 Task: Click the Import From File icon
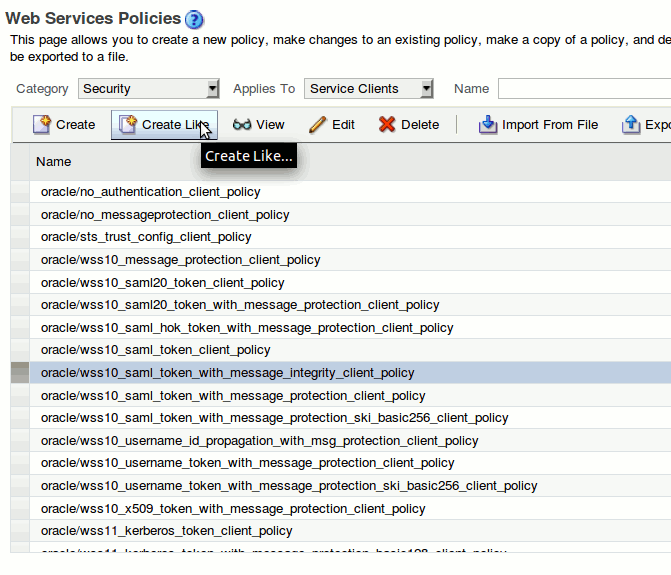click(x=488, y=125)
